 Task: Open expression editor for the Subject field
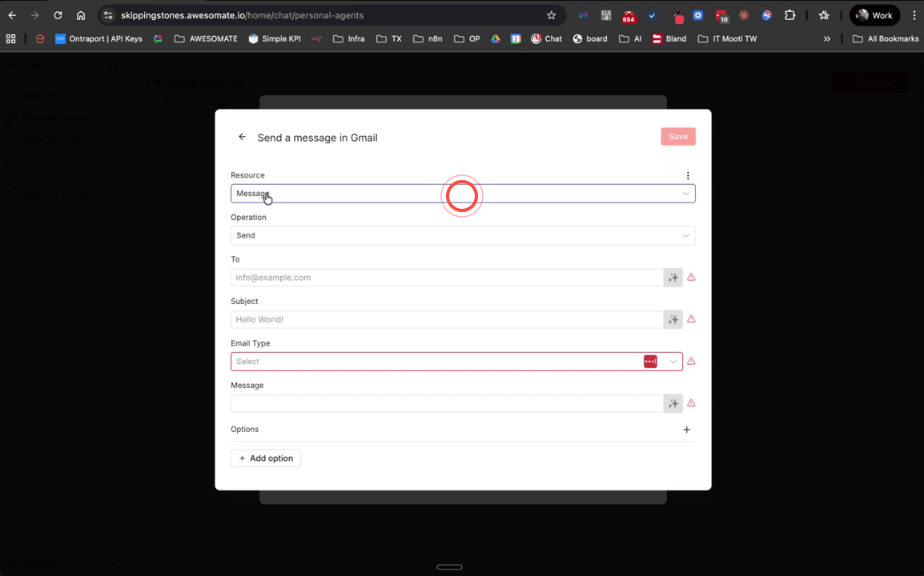pyautogui.click(x=673, y=319)
